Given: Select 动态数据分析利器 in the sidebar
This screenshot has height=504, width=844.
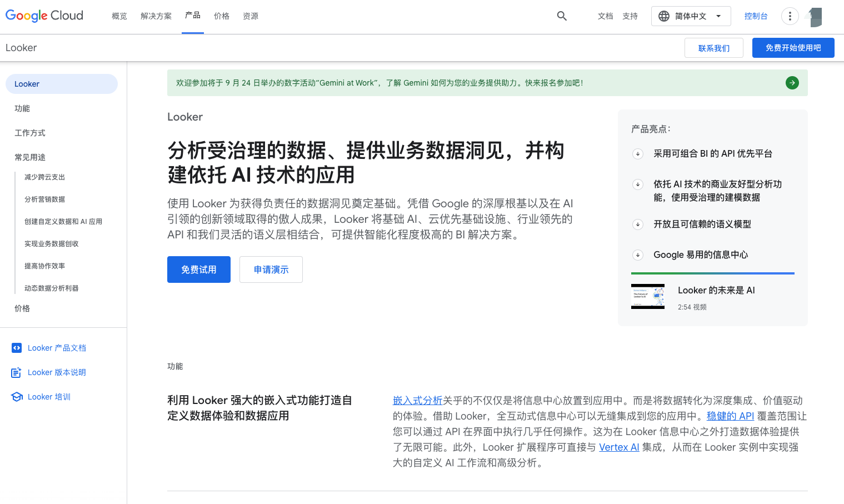Looking at the screenshot, I should [x=52, y=288].
